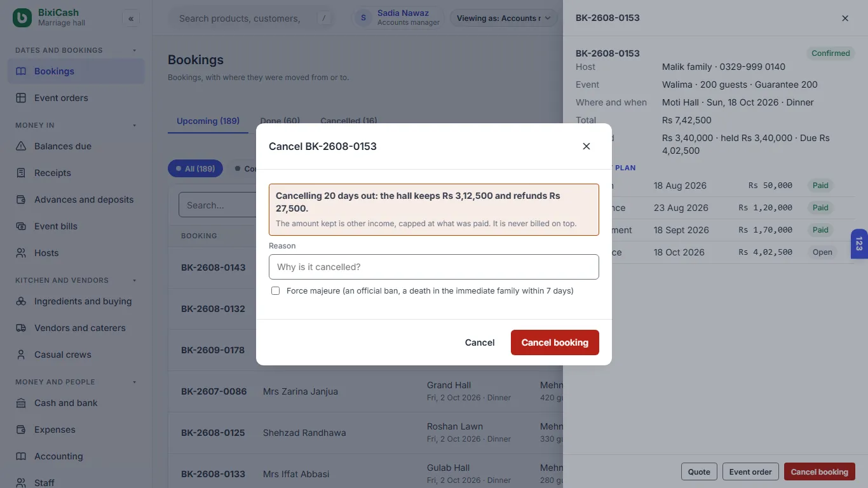Click the Vendors and caterers truck icon
The width and height of the screenshot is (868, 488).
click(x=21, y=328)
